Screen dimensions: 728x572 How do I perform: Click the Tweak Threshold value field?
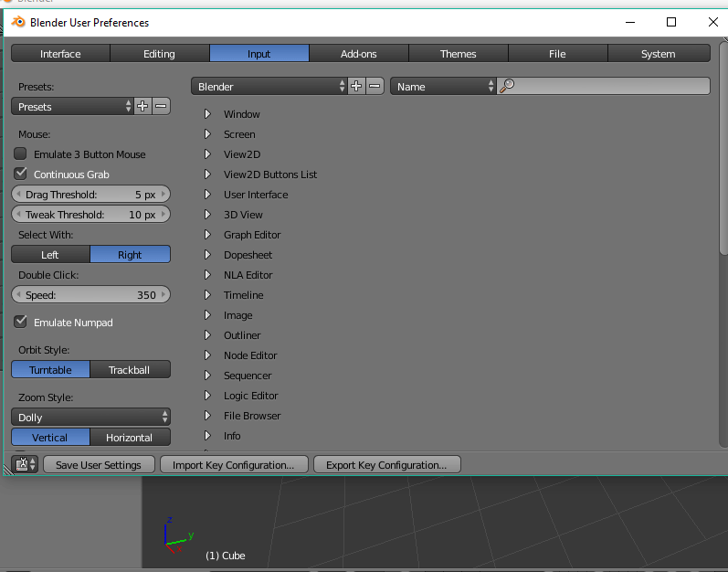coord(91,214)
